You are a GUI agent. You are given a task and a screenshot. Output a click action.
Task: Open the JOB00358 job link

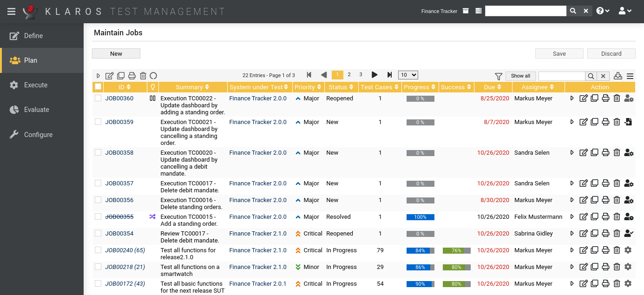coord(119,153)
